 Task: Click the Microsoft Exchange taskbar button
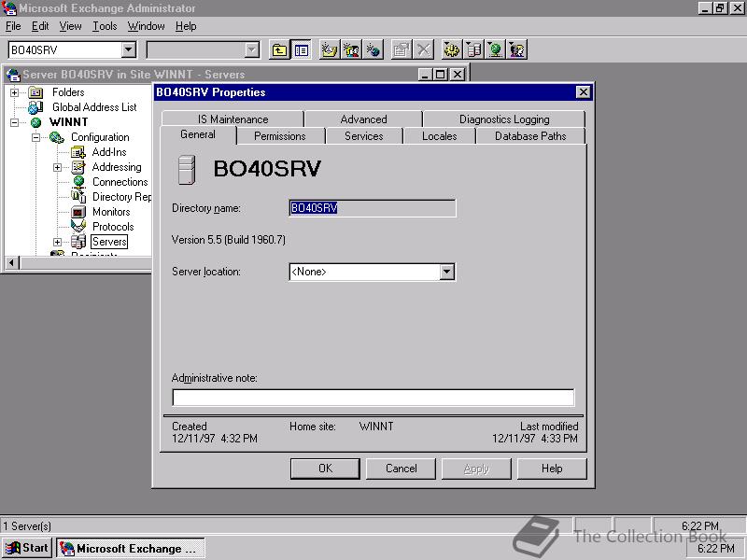pos(130,548)
